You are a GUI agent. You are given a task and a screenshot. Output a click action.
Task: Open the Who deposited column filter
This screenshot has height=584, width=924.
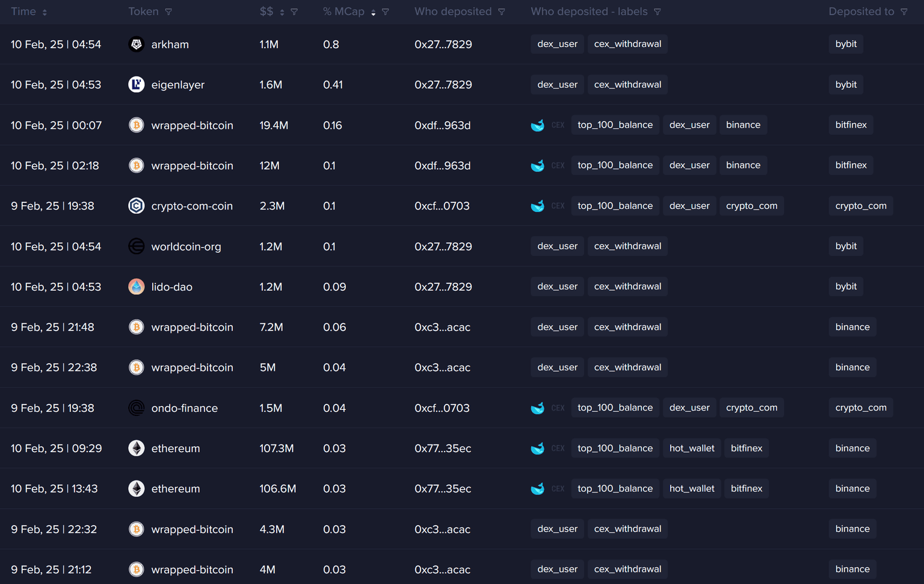click(x=502, y=12)
